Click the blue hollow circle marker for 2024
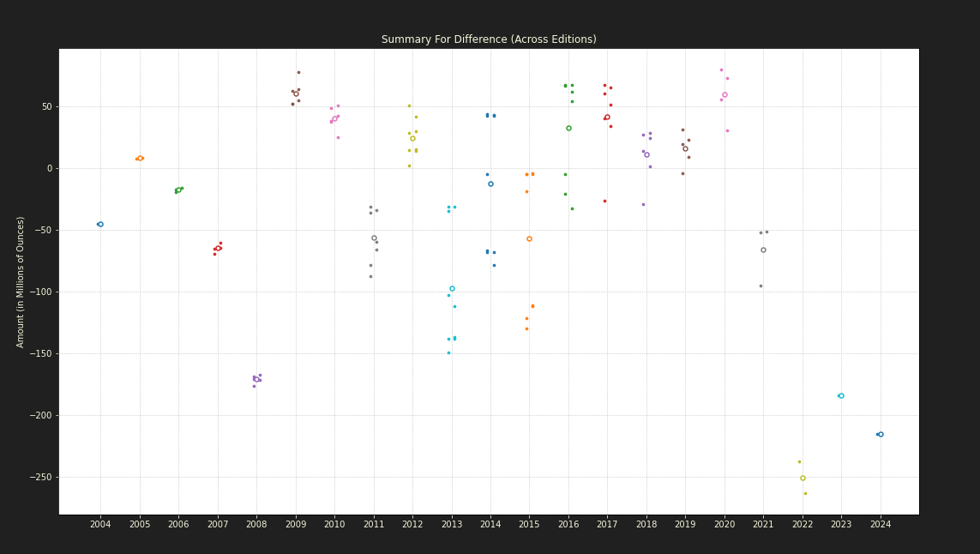This screenshot has width=980, height=554. [x=881, y=435]
